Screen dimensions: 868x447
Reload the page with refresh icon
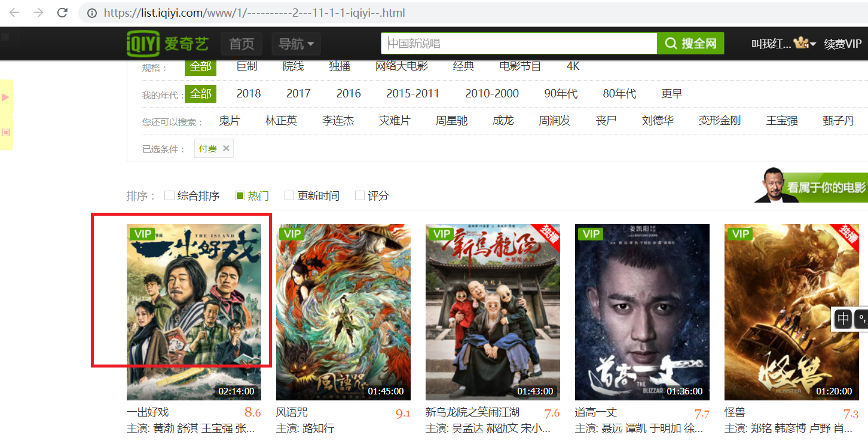tap(62, 13)
